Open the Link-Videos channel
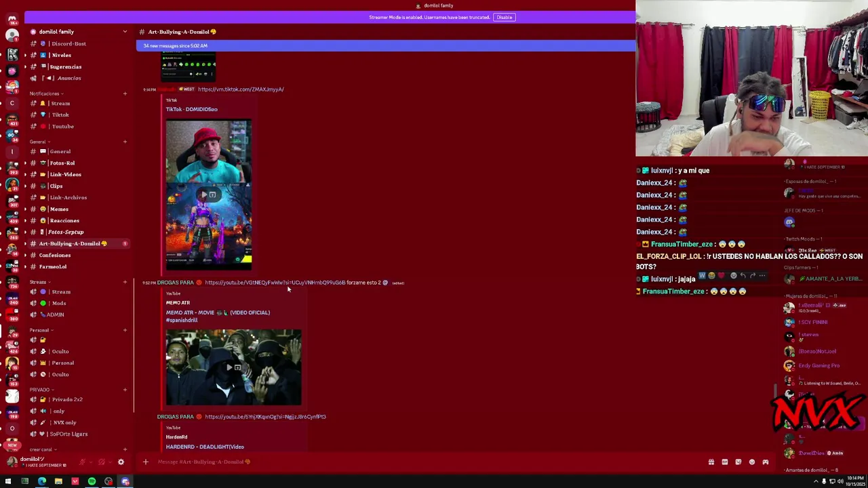The width and height of the screenshot is (868, 488). tap(78, 174)
